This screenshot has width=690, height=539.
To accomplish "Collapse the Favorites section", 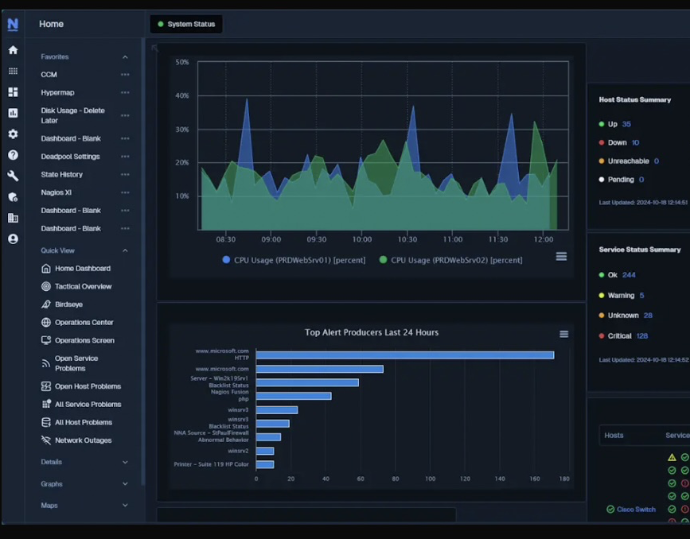I will click(x=125, y=57).
